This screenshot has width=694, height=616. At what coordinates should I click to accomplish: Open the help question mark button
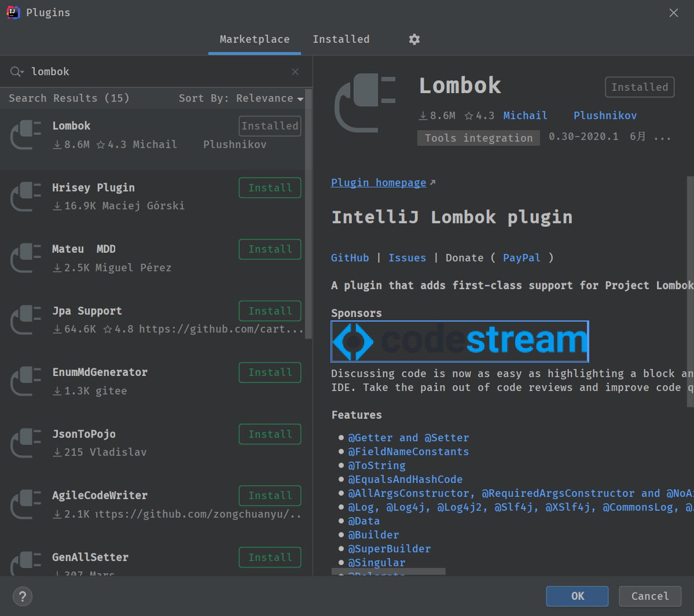(23, 596)
